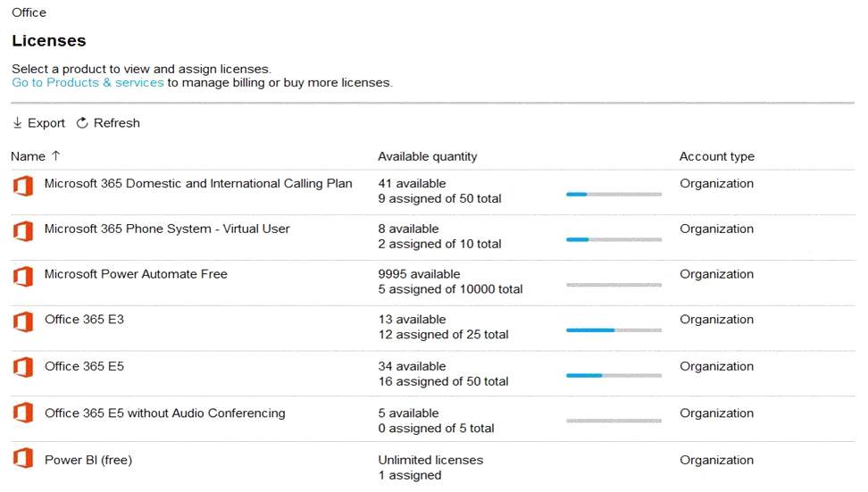Open the Power BI (free) product row

point(88,460)
